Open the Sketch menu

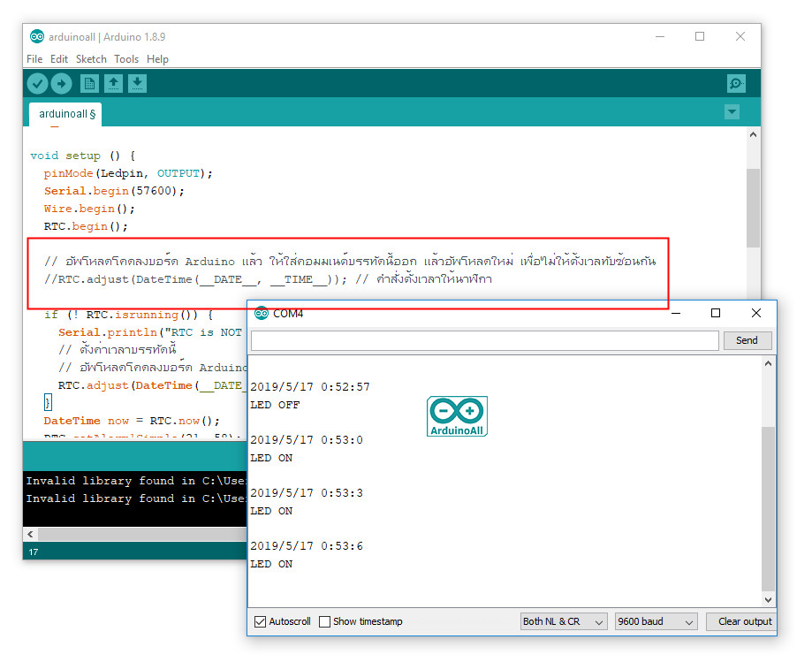pos(91,59)
